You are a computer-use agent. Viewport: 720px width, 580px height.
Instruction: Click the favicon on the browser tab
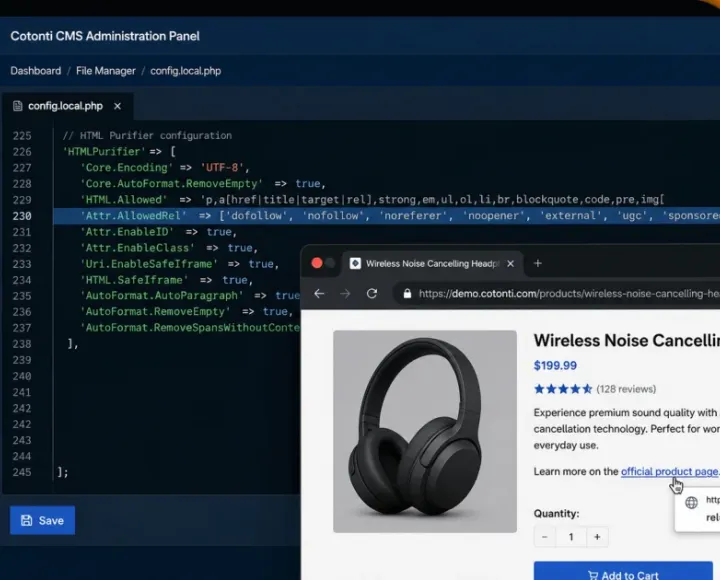(355, 263)
